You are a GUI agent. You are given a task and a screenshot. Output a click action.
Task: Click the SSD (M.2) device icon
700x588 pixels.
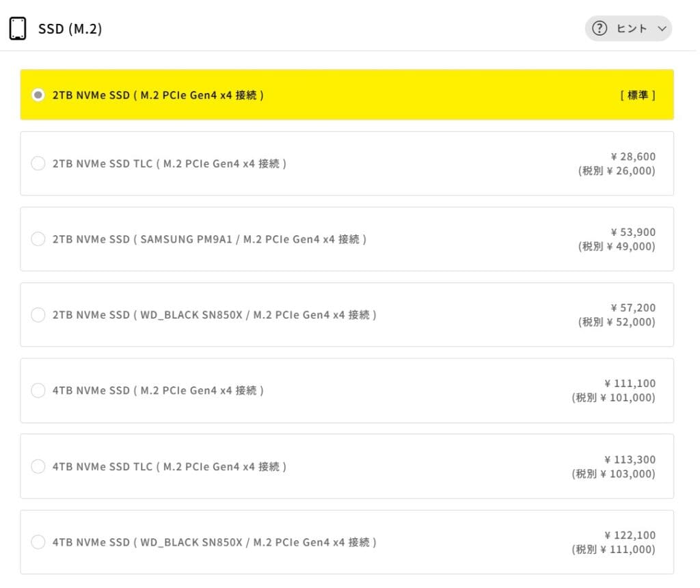(x=18, y=29)
